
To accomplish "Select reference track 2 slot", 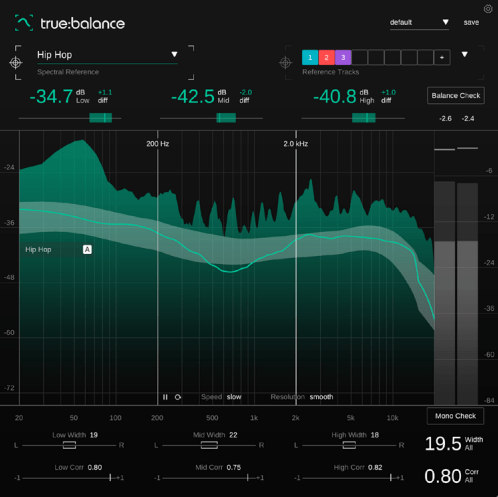I will point(327,57).
